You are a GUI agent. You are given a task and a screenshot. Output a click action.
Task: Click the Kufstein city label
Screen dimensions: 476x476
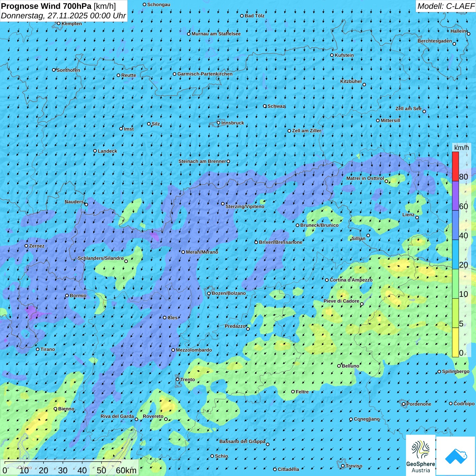[344, 55]
